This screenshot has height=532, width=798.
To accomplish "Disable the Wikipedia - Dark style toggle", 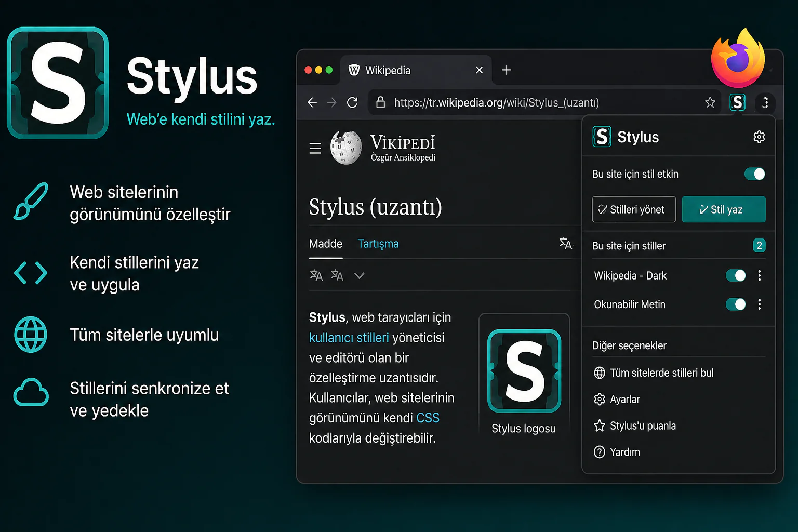I will pos(736,275).
